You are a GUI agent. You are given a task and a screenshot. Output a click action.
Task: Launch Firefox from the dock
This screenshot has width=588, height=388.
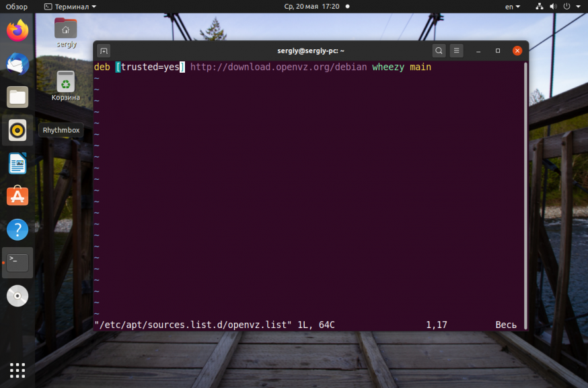coord(17,30)
